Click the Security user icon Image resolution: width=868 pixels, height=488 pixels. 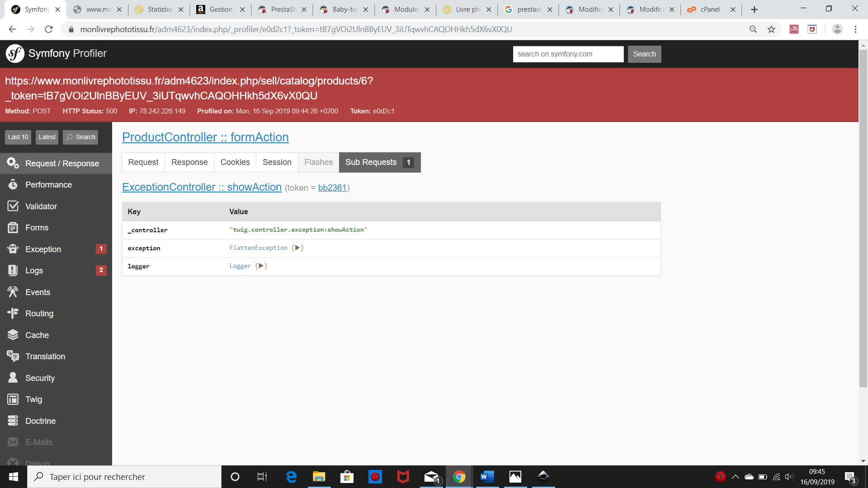(13, 378)
